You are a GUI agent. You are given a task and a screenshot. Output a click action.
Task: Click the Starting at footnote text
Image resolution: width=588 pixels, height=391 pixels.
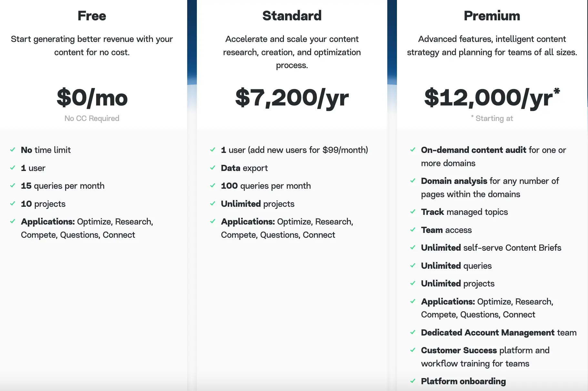click(x=494, y=118)
